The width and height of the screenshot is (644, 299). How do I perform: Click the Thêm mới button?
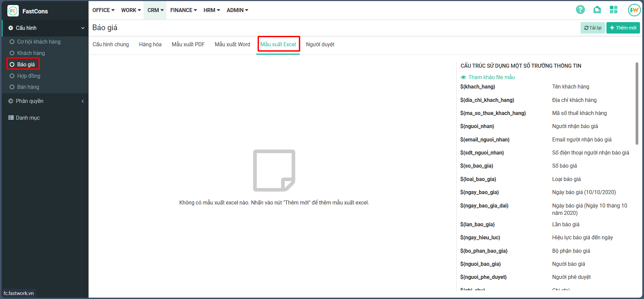623,28
